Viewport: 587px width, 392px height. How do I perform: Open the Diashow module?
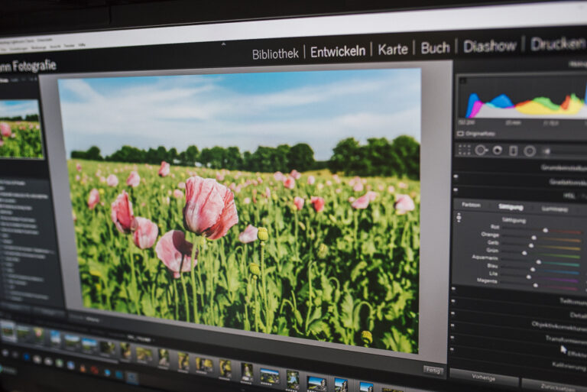pos(490,46)
